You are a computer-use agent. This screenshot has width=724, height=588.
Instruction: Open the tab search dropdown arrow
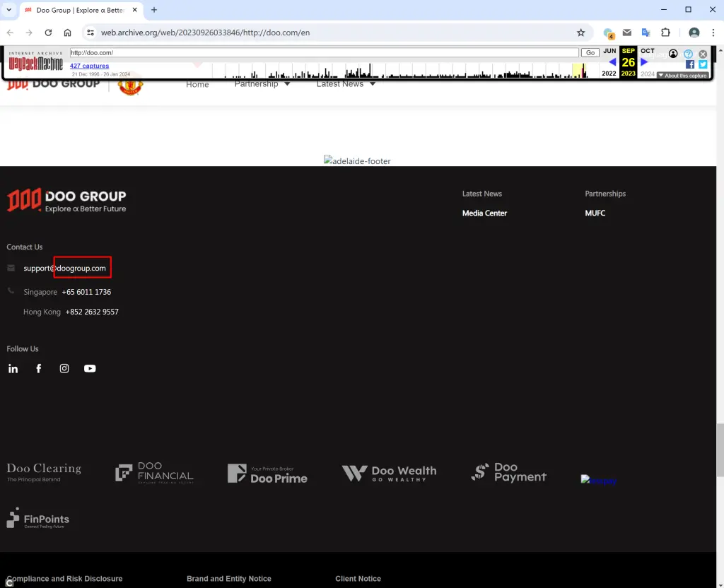coord(8,10)
